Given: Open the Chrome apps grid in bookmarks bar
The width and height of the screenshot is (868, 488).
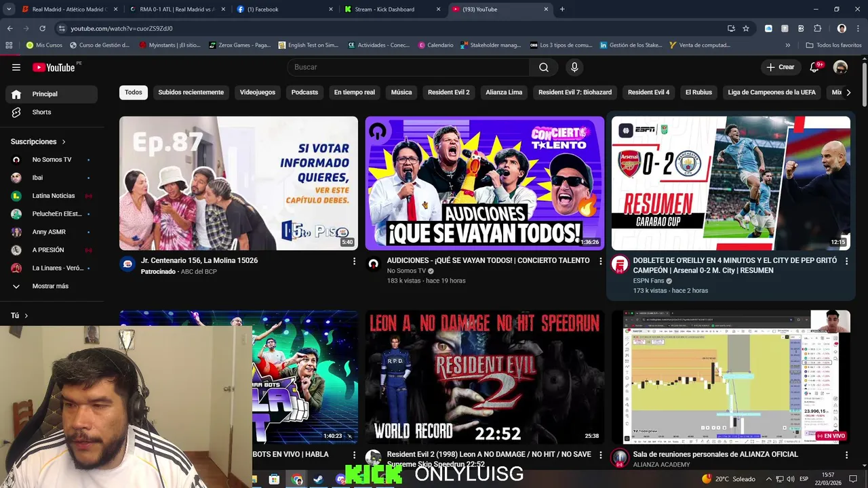Looking at the screenshot, I should (9, 45).
